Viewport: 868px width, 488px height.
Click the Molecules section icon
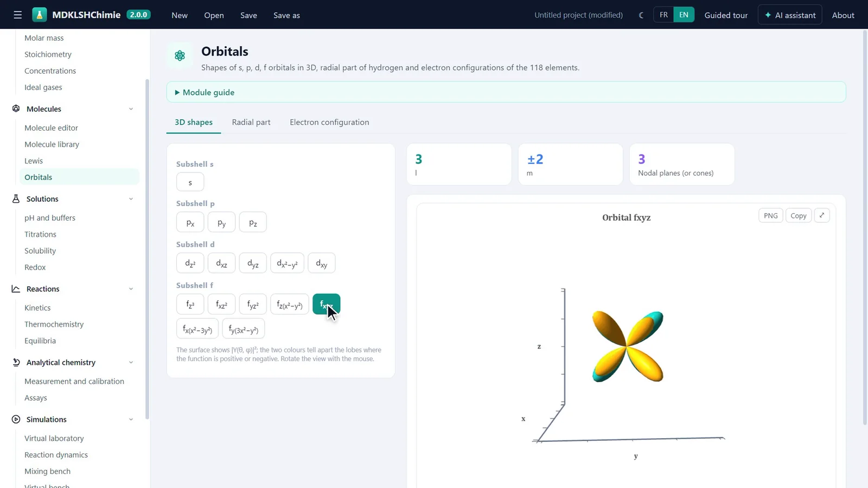pos(16,108)
